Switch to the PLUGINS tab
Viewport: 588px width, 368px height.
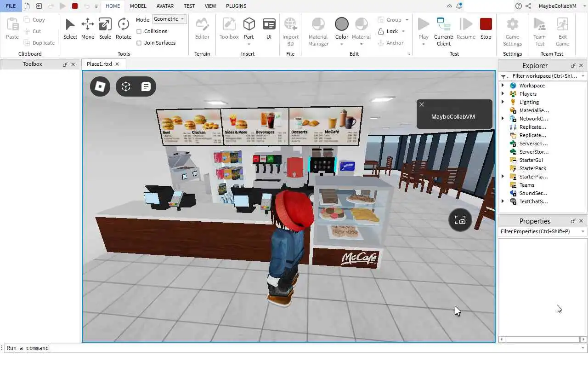click(x=236, y=6)
